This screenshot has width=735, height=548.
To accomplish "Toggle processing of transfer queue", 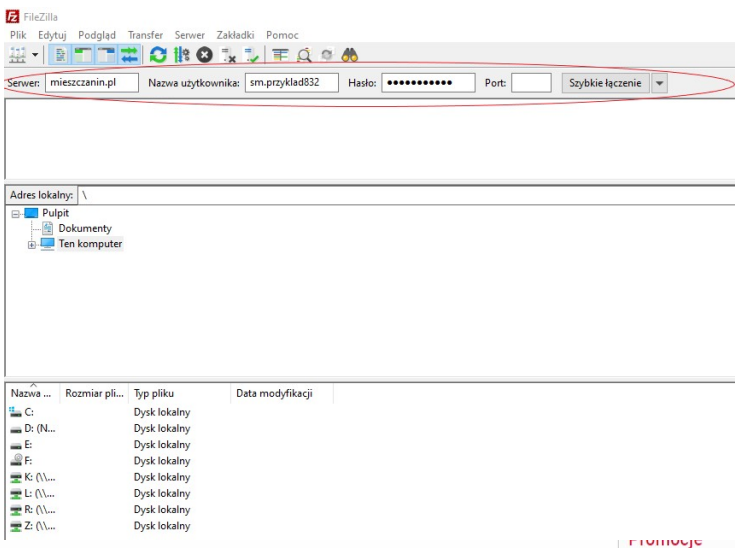I will coord(181,56).
